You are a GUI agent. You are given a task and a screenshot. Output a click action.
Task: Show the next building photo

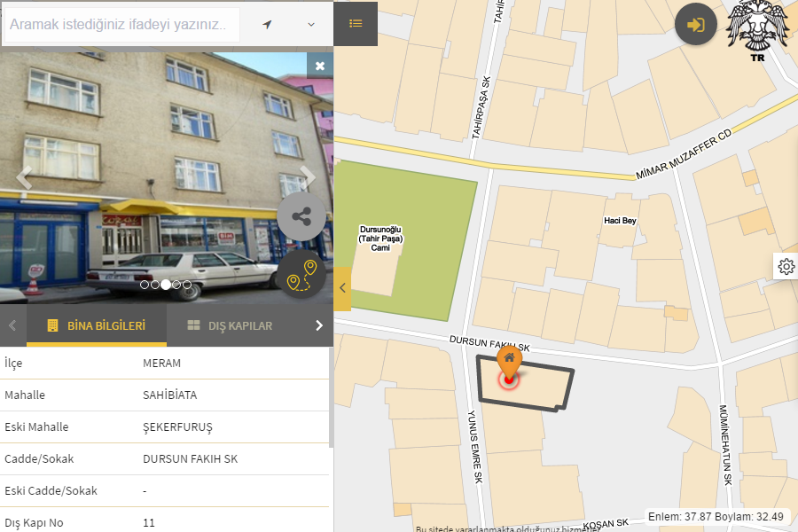[x=308, y=176]
